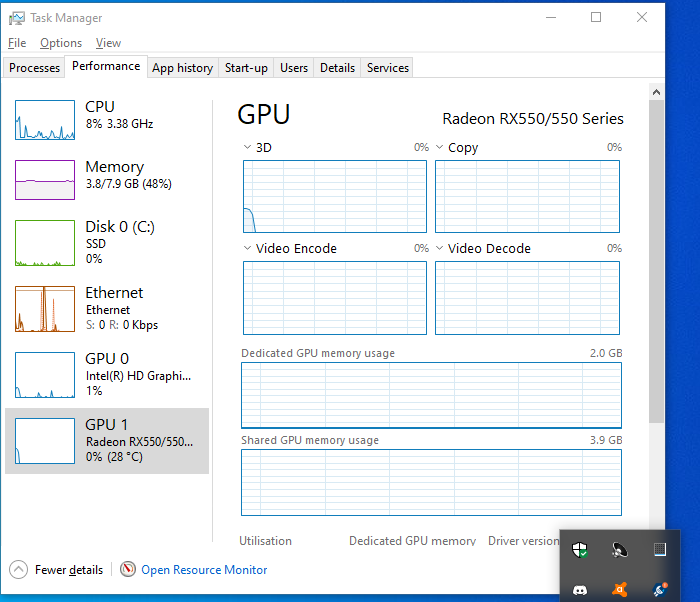The height and width of the screenshot is (602, 700).
Task: Switch to the Details tab
Action: point(337,68)
